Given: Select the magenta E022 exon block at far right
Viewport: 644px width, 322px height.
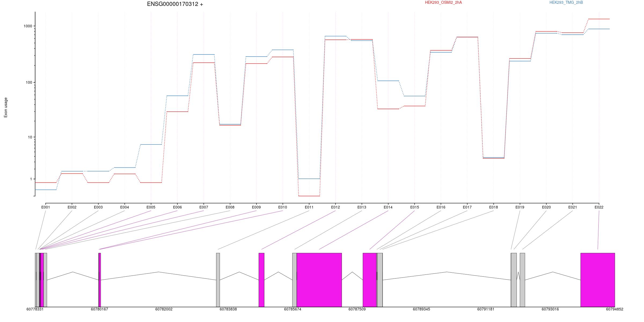Looking at the screenshot, I should coord(598,280).
